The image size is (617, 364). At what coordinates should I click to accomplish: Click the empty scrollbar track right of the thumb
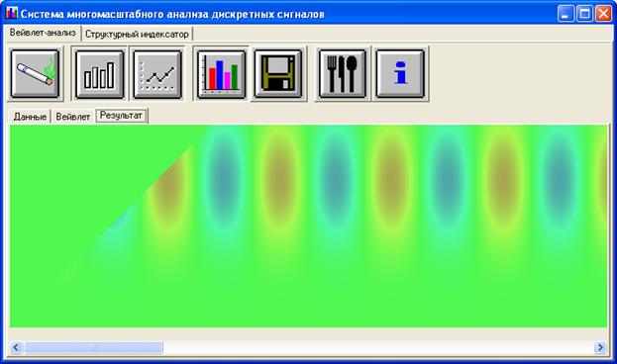pos(378,347)
